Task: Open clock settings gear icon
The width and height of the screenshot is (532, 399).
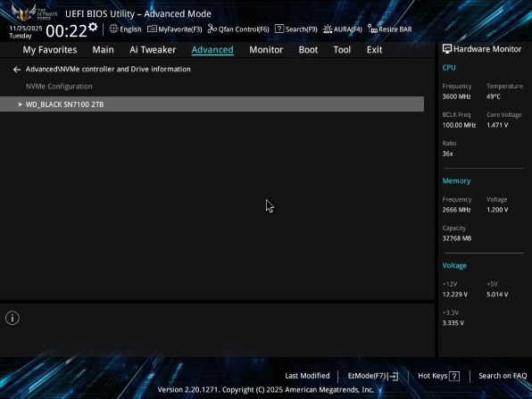Action: (93, 27)
